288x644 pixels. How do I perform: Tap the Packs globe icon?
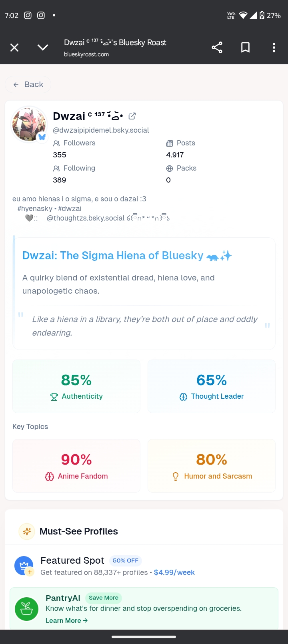tap(170, 169)
